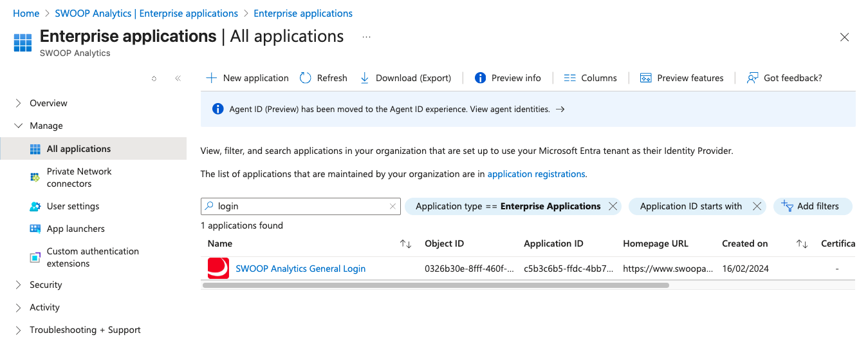
Task: Clear the search box text
Action: pyautogui.click(x=392, y=206)
